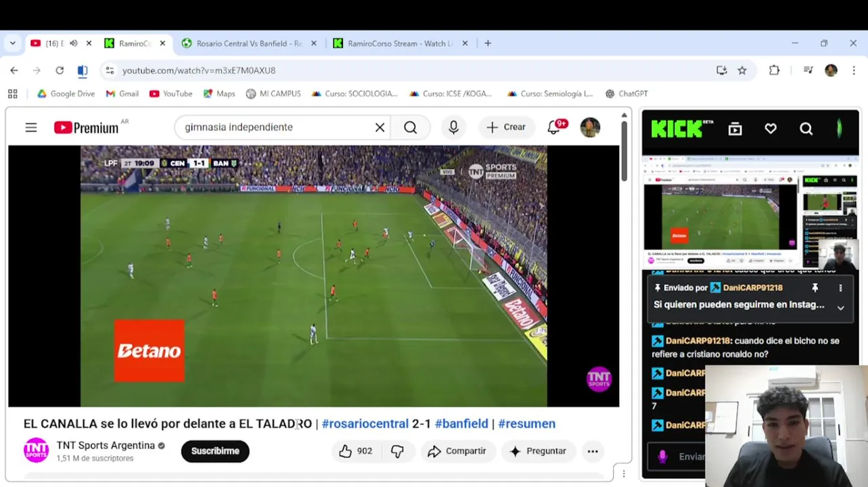Reload the YouTube page
The image size is (868, 487).
tap(60, 70)
